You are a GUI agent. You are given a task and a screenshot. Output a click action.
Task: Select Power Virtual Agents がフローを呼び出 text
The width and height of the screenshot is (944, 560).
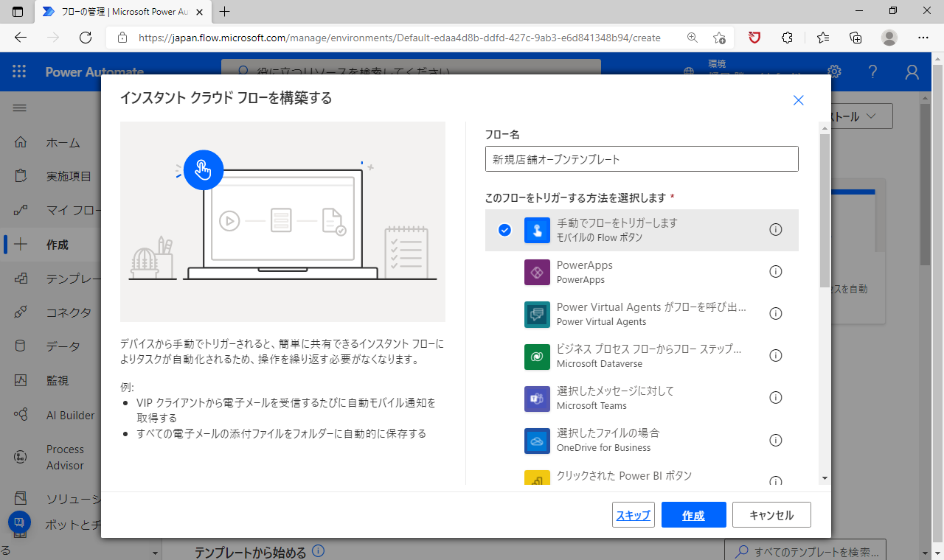(x=651, y=307)
